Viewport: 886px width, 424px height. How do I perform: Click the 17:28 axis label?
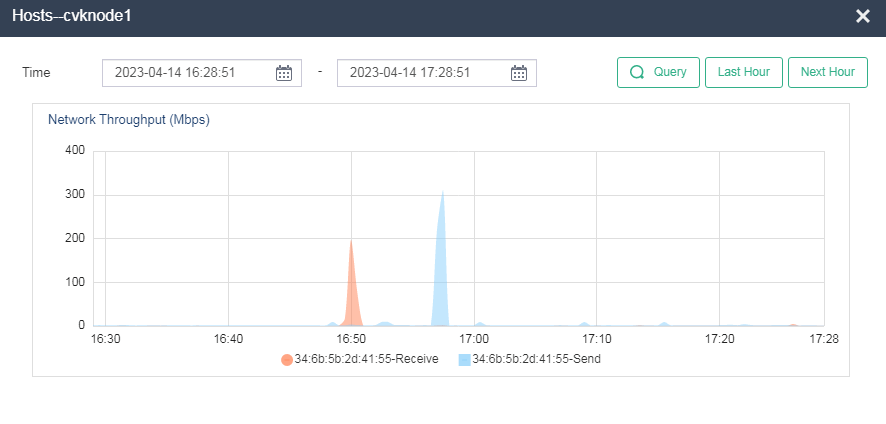click(826, 339)
